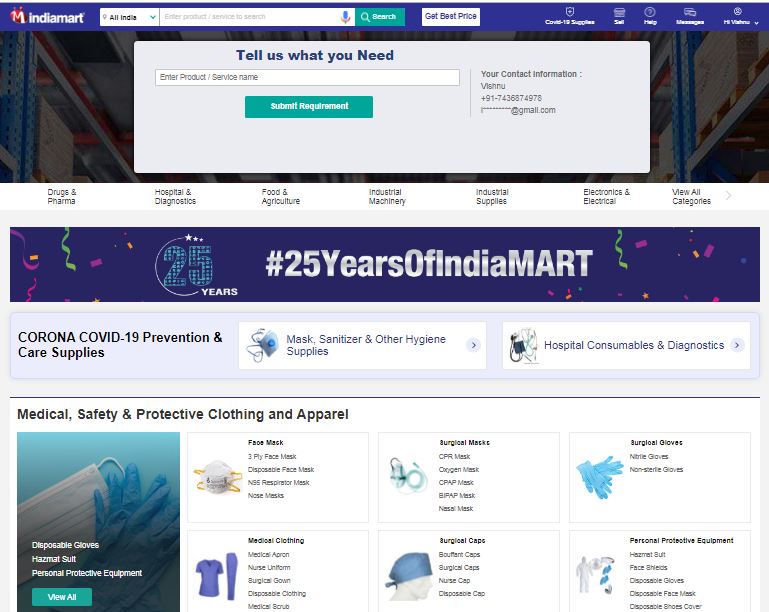
Task: Open the All India location dropdown
Action: 129,17
